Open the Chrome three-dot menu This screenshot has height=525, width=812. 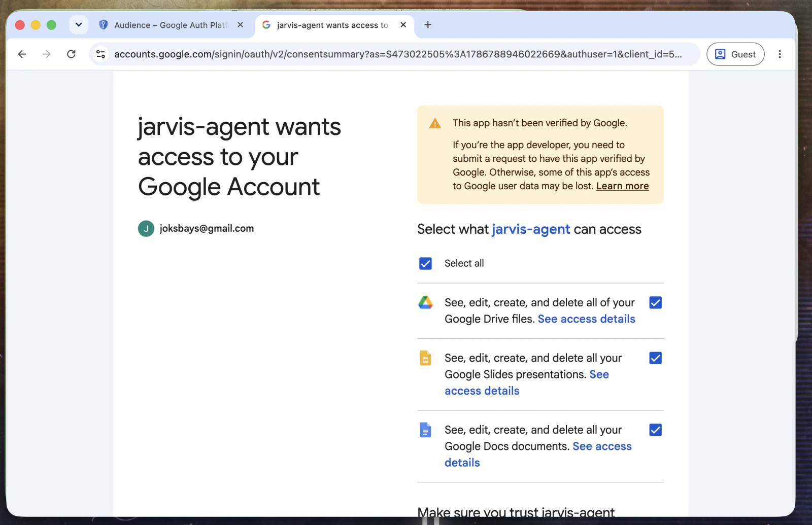click(780, 54)
